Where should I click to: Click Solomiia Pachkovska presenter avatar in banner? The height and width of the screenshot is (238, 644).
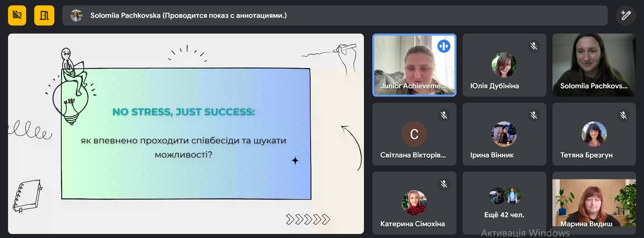coord(76,15)
